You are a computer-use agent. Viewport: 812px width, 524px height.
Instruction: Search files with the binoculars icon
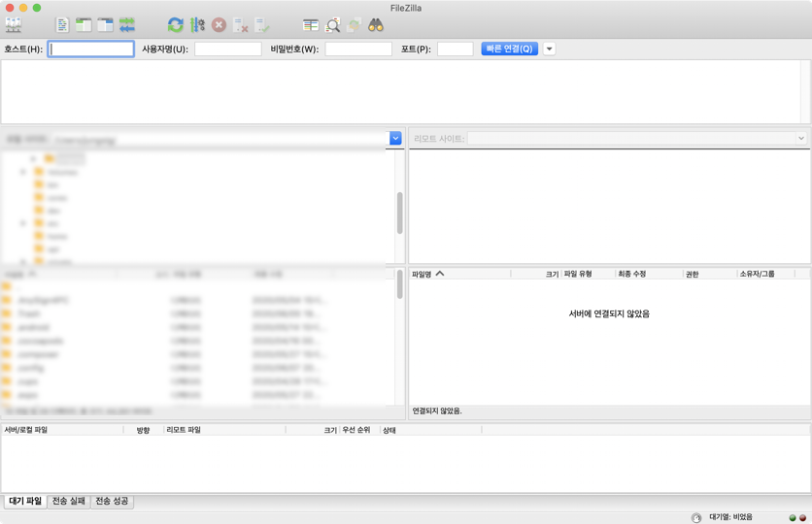tap(376, 25)
